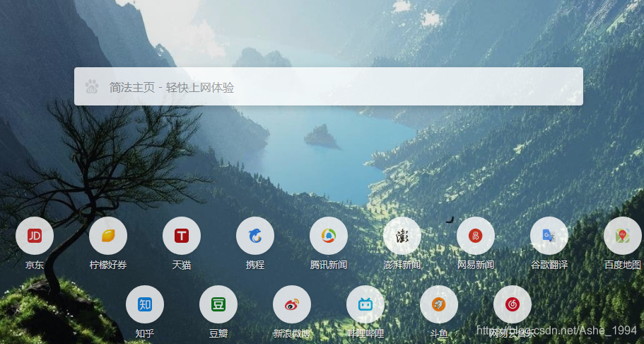Screen dimensions: 644x344
Task: Open the 携程 dolphin icon
Action: tap(255, 236)
